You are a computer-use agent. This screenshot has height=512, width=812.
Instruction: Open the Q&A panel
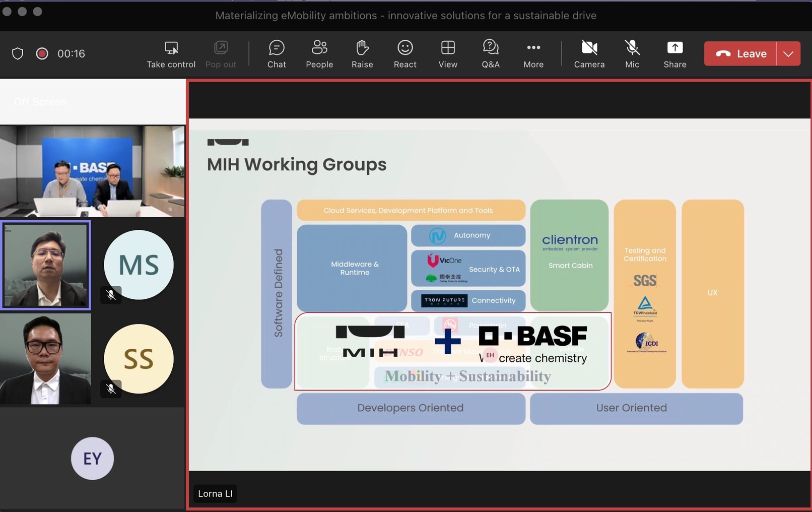point(491,53)
